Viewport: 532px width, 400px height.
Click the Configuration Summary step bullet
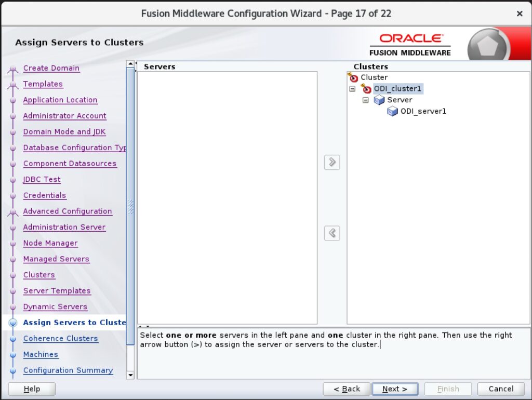click(x=13, y=370)
